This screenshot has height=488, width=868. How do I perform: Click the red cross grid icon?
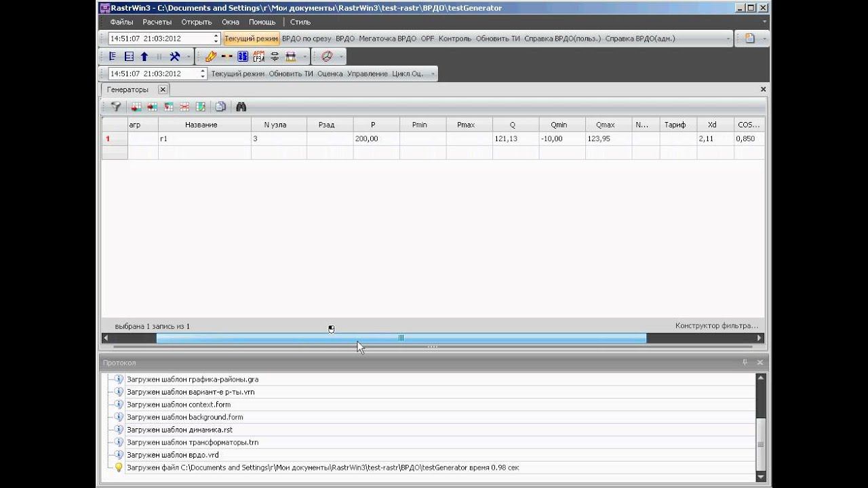pos(184,106)
